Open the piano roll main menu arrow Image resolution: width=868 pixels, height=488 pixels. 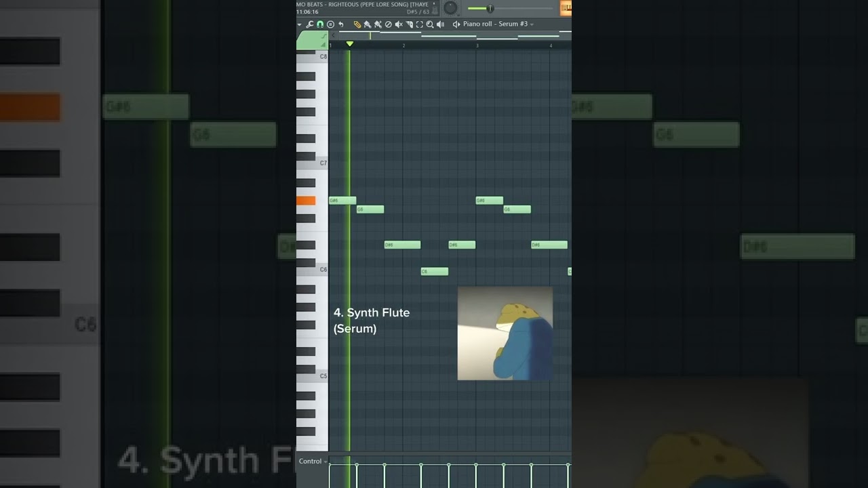[x=300, y=24]
